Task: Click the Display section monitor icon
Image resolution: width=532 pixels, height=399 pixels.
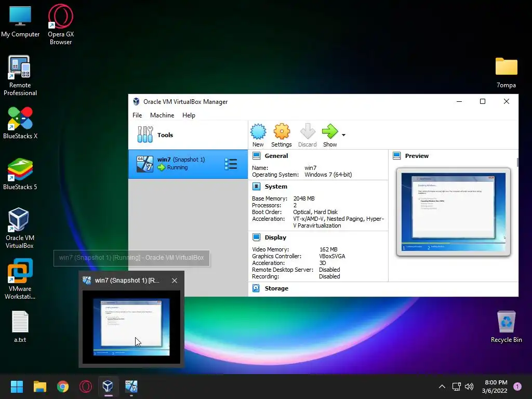Action: (257, 237)
